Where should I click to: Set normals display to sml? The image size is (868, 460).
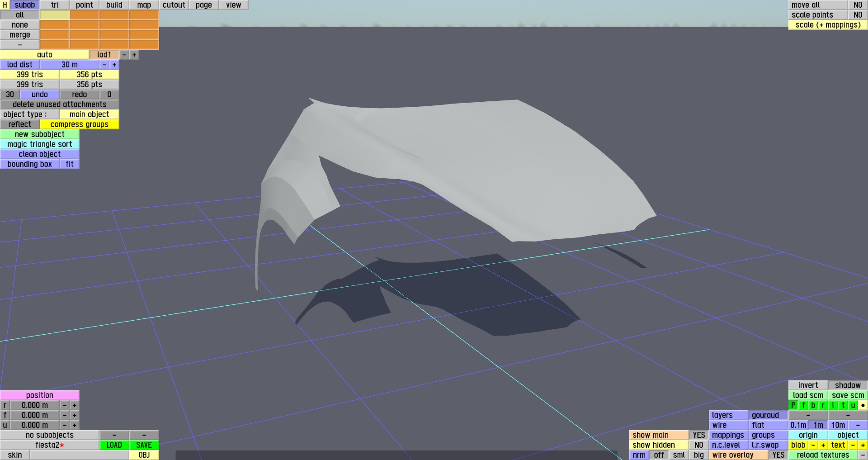tap(679, 455)
